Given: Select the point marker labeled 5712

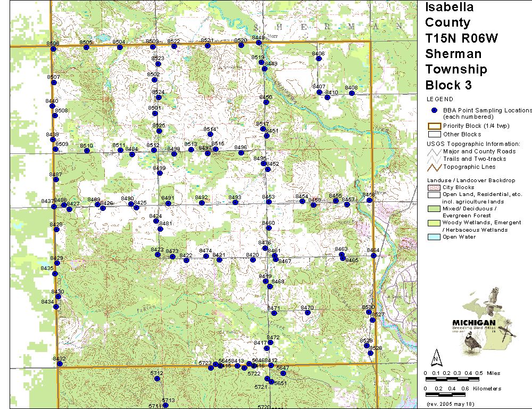Looking at the screenshot, I should 156,379.
